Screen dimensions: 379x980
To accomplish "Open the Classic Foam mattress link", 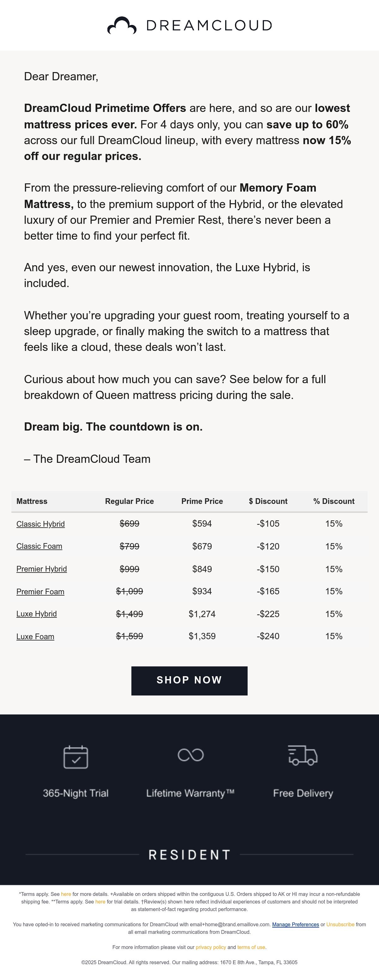I will coord(39,546).
